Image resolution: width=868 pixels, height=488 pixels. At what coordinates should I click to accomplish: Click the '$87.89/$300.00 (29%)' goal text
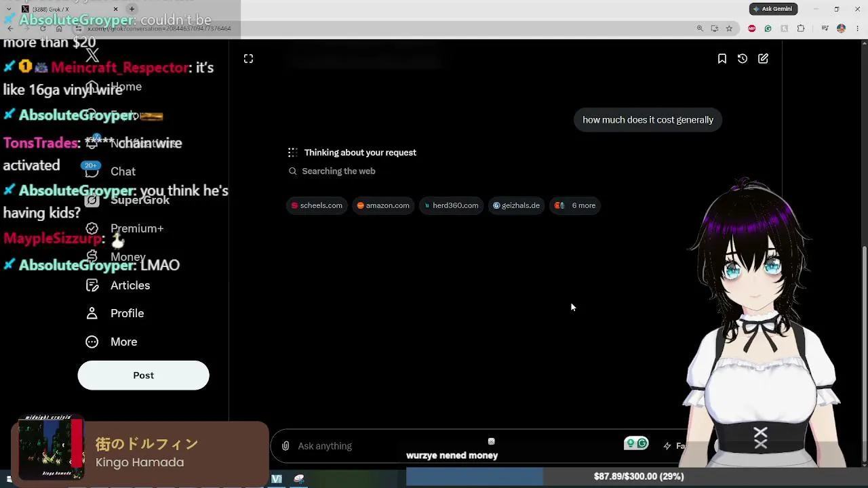coord(639,476)
